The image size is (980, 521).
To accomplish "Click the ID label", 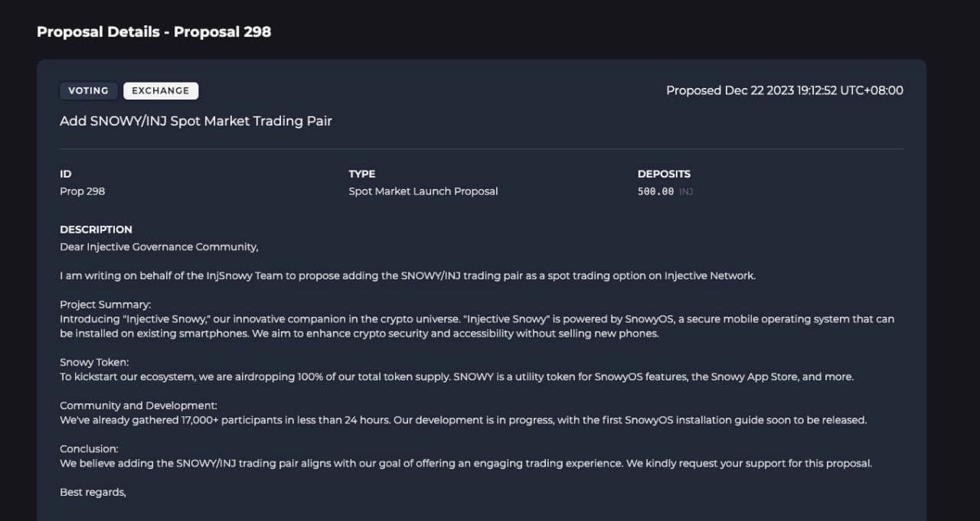I will pyautogui.click(x=66, y=174).
